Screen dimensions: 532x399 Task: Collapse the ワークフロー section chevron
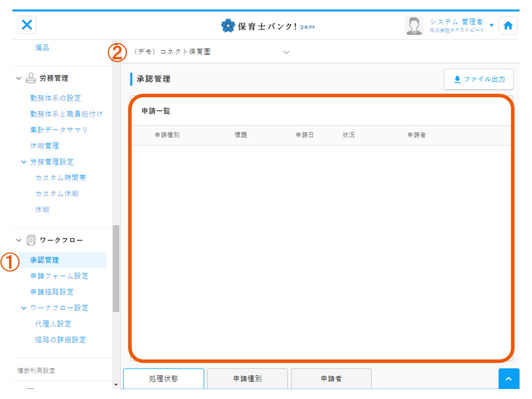(x=19, y=240)
